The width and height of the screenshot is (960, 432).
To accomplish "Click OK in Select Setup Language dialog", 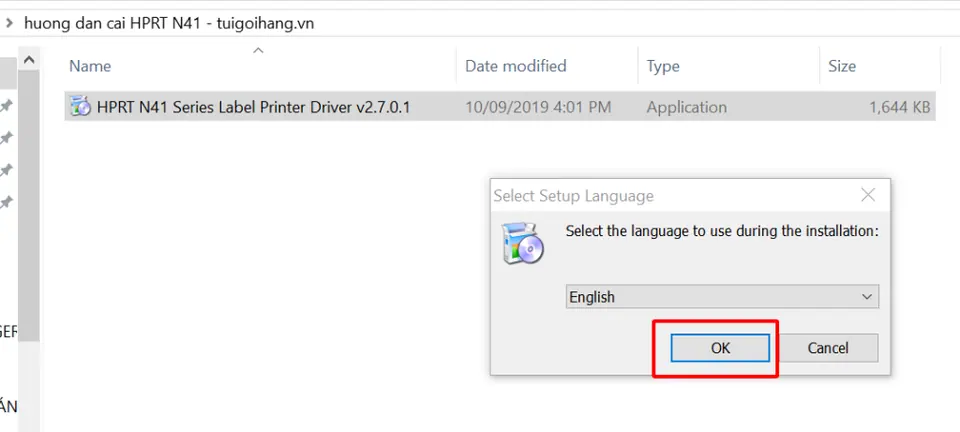I will point(720,348).
